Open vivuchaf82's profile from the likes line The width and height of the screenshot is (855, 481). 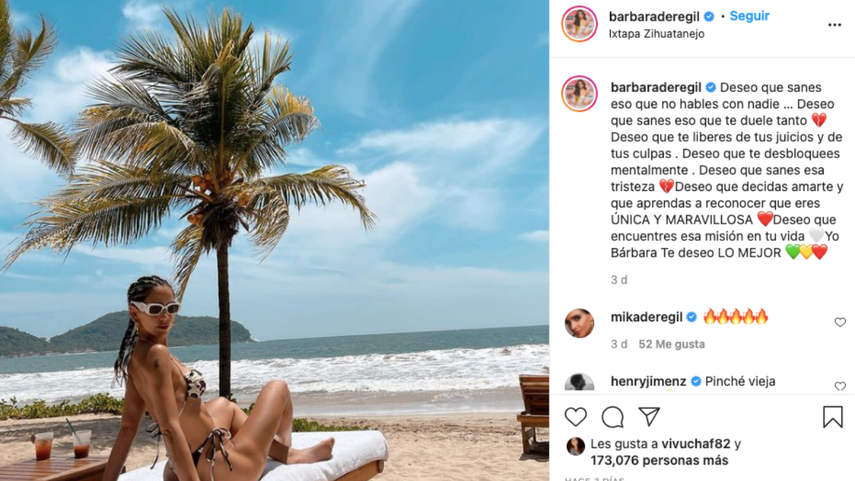pyautogui.click(x=692, y=444)
